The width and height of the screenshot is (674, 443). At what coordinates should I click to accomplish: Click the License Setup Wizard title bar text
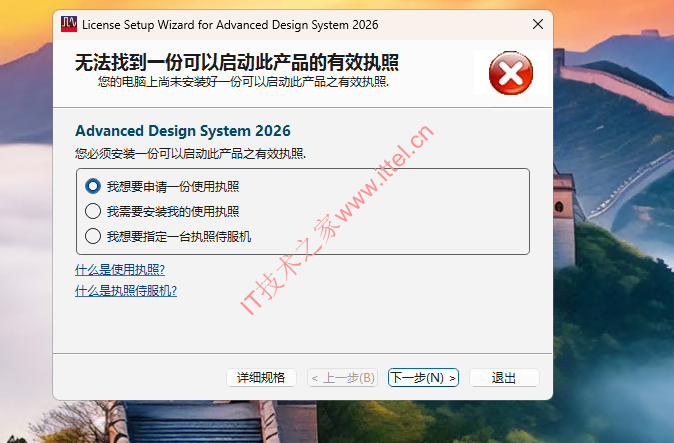[230, 23]
